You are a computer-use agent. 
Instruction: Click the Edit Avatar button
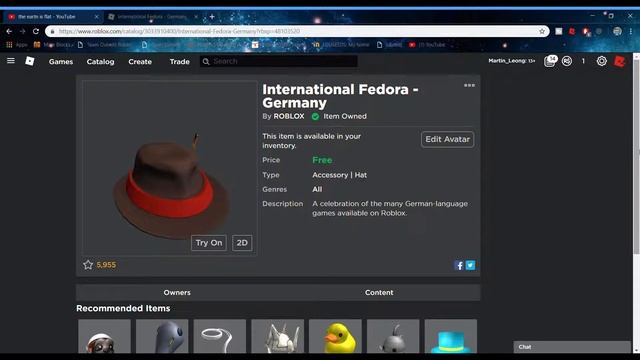click(x=447, y=139)
